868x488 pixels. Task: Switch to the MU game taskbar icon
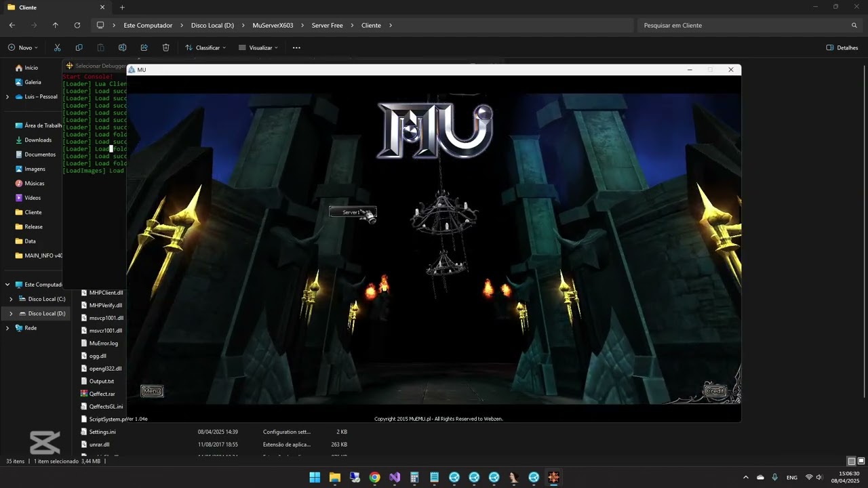(554, 477)
